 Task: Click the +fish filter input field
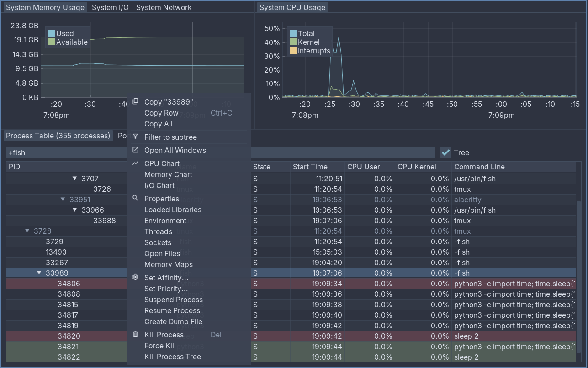click(221, 152)
